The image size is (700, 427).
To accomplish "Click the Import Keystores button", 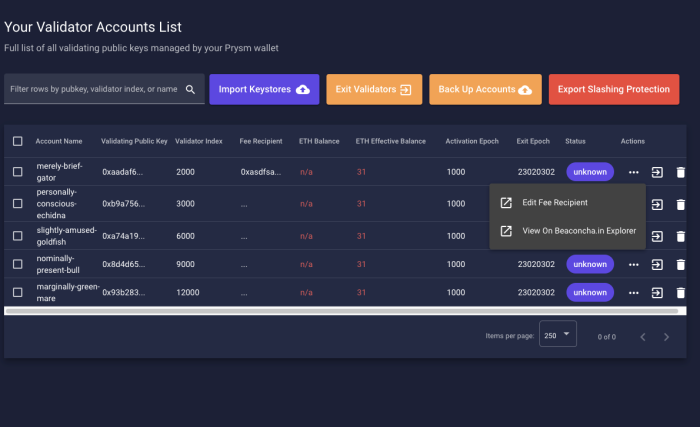I will point(264,89).
